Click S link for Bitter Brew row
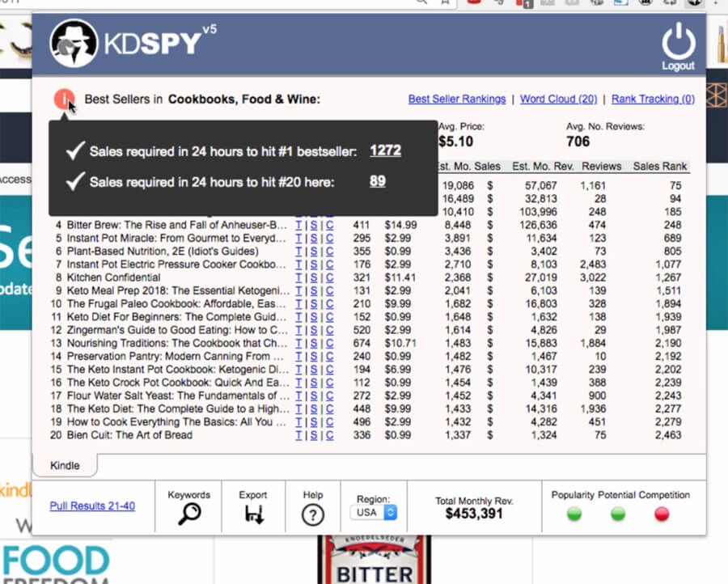 314,225
